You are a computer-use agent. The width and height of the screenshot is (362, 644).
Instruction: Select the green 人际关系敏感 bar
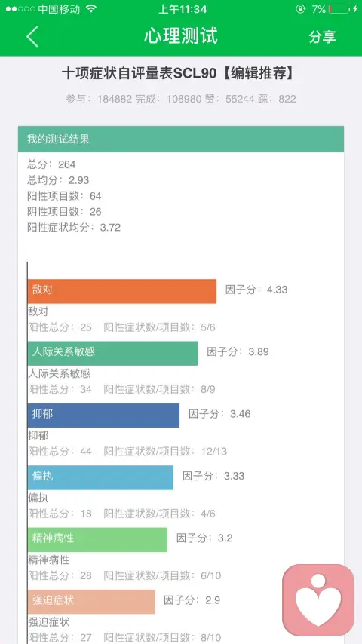[x=113, y=353]
